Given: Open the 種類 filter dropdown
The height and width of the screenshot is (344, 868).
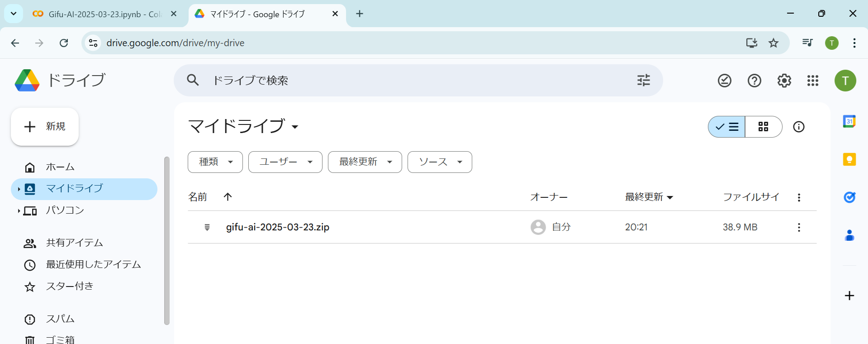Looking at the screenshot, I should click(215, 162).
